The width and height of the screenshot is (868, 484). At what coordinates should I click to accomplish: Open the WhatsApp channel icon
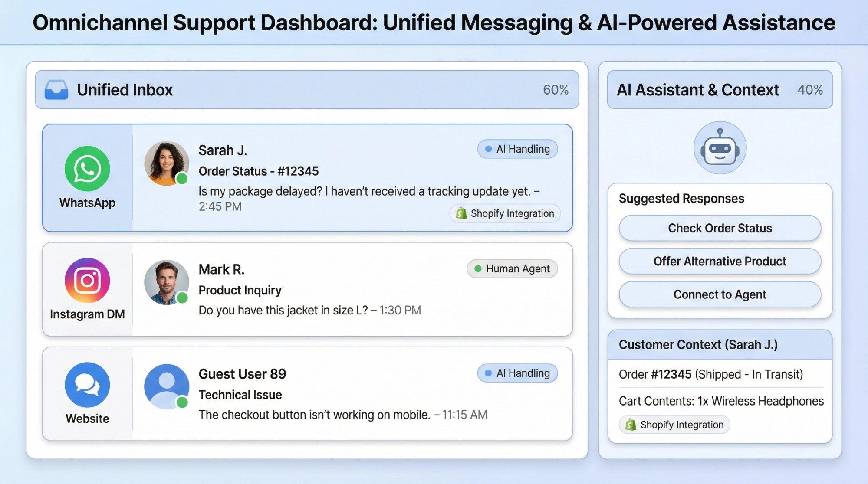87,168
